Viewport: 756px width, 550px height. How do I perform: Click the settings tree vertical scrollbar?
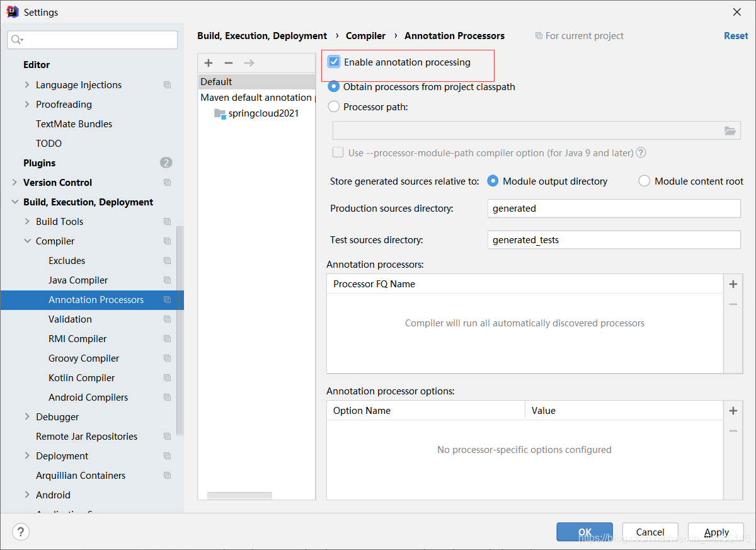[x=180, y=331]
